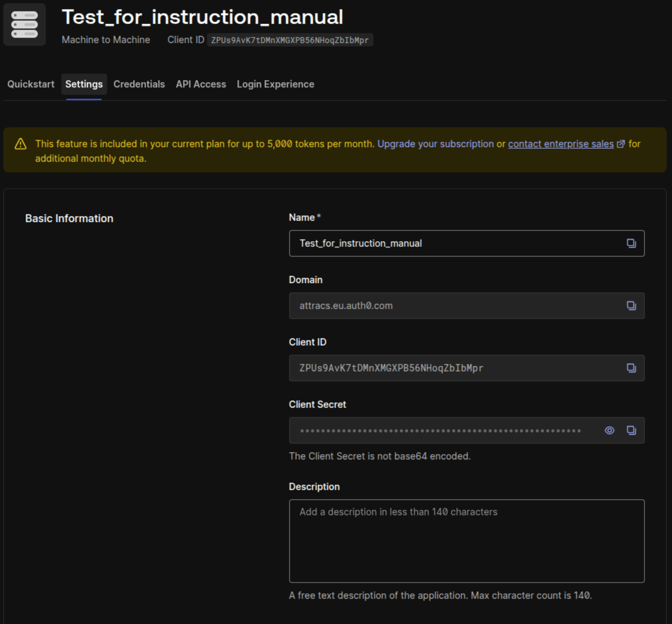Click the Machine to Machine label

[106, 40]
